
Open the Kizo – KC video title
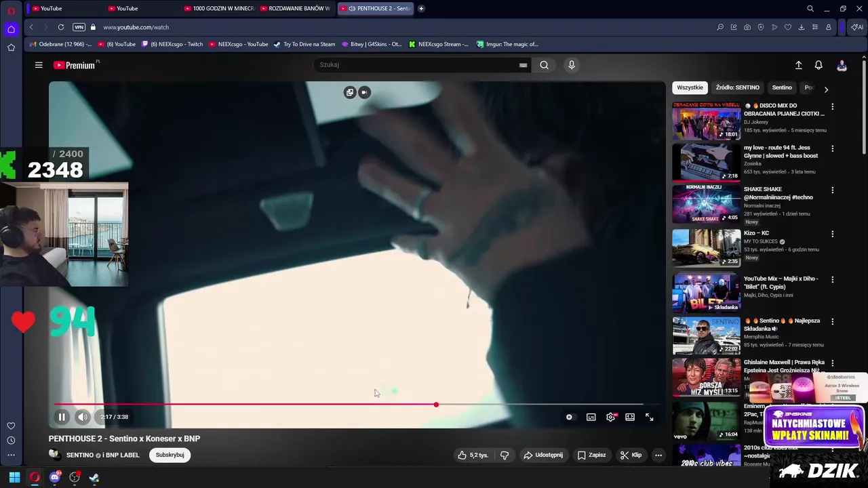[756, 233]
